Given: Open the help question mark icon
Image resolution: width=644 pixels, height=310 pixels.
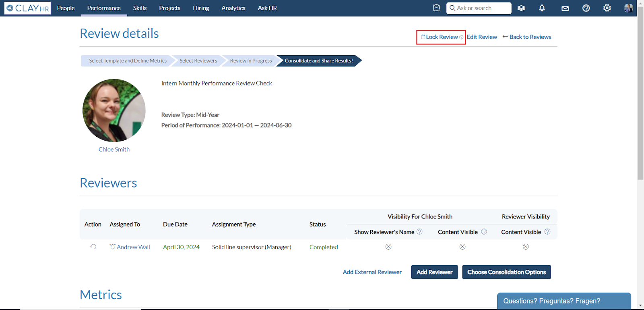Looking at the screenshot, I should pyautogui.click(x=586, y=8).
